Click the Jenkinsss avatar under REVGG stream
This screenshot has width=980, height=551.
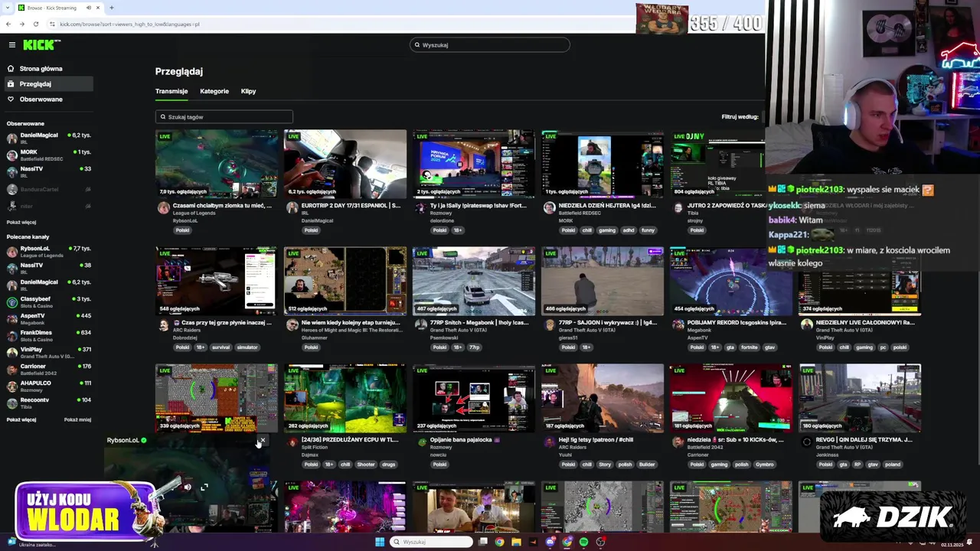[x=806, y=442]
